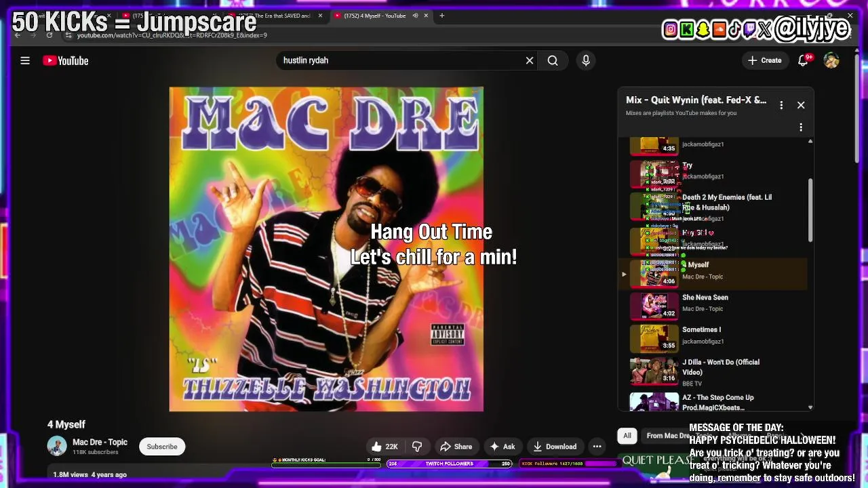Open the YouTube notifications bell
This screenshot has width=868, height=488.
[x=803, y=60]
